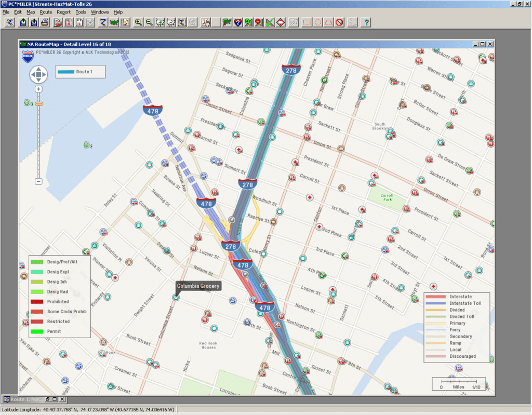This screenshot has width=532, height=415.
Task: Click the plus button on the map zoom control
Action: 38,89
